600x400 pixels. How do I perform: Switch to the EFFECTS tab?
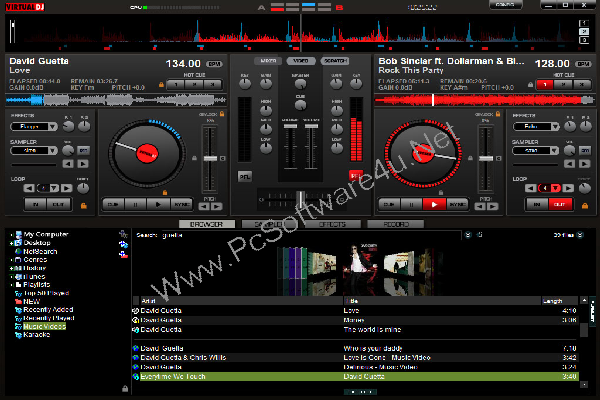332,224
